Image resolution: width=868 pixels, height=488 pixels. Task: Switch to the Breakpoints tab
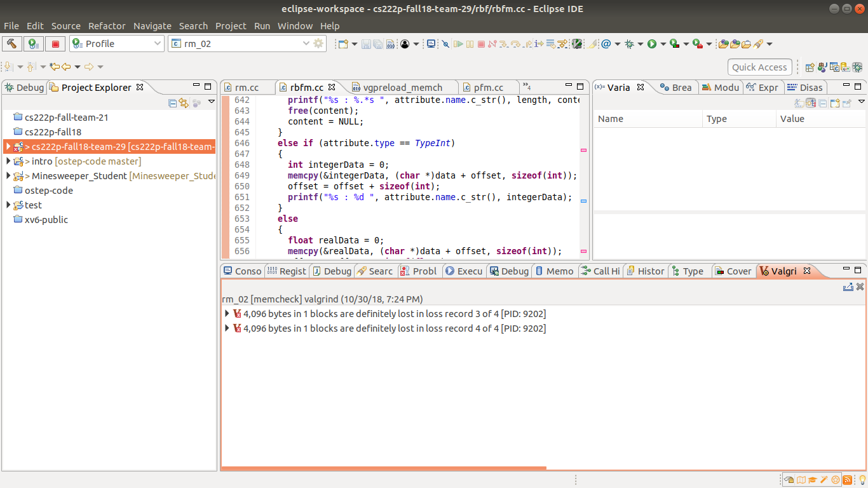click(675, 88)
